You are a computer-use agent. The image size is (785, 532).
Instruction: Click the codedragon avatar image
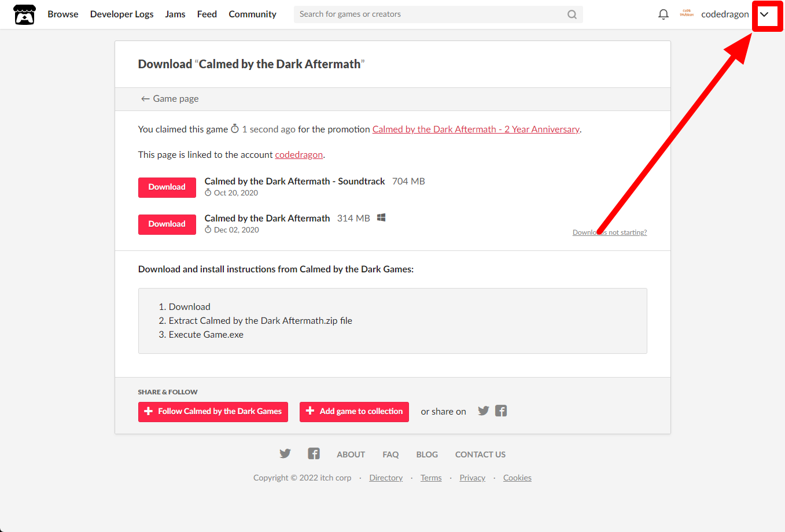tap(687, 14)
